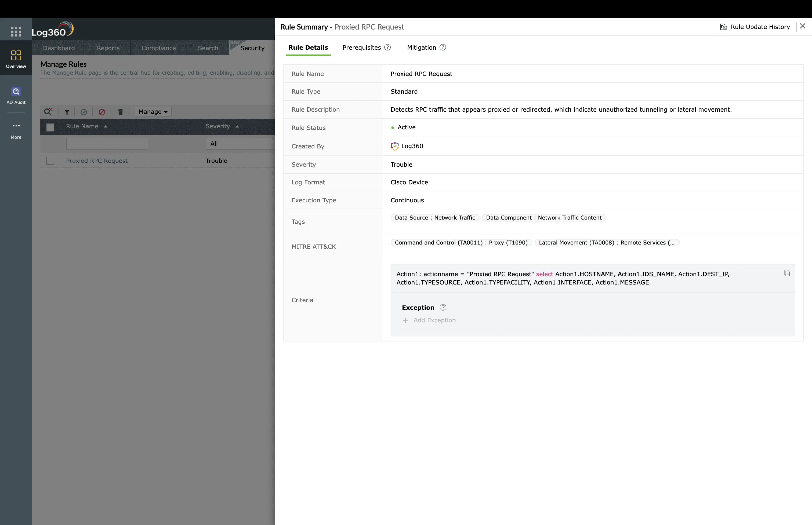The width and height of the screenshot is (812, 525).
Task: Click the Log360 logo
Action: pyautogui.click(x=53, y=30)
